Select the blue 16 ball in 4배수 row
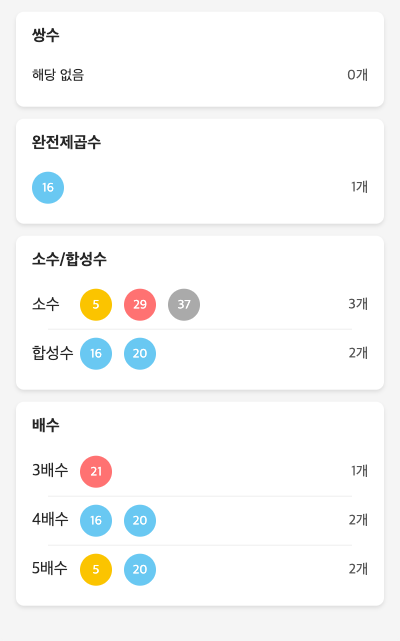The width and height of the screenshot is (400, 641). [x=96, y=521]
